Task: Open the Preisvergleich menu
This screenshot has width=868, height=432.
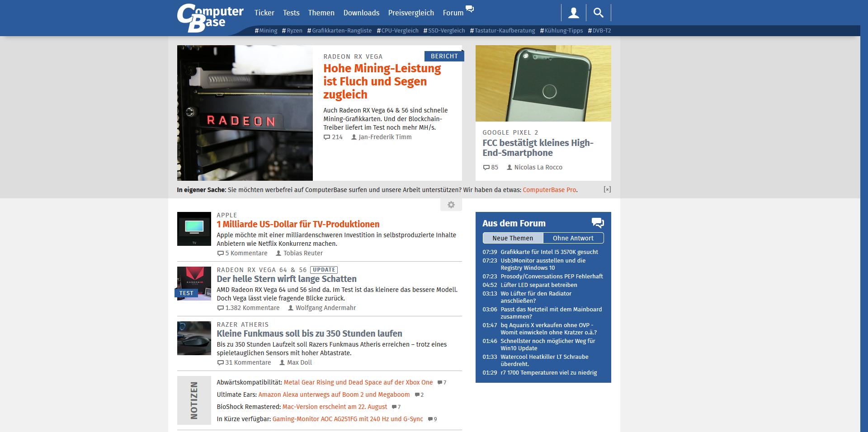Action: 411,13
